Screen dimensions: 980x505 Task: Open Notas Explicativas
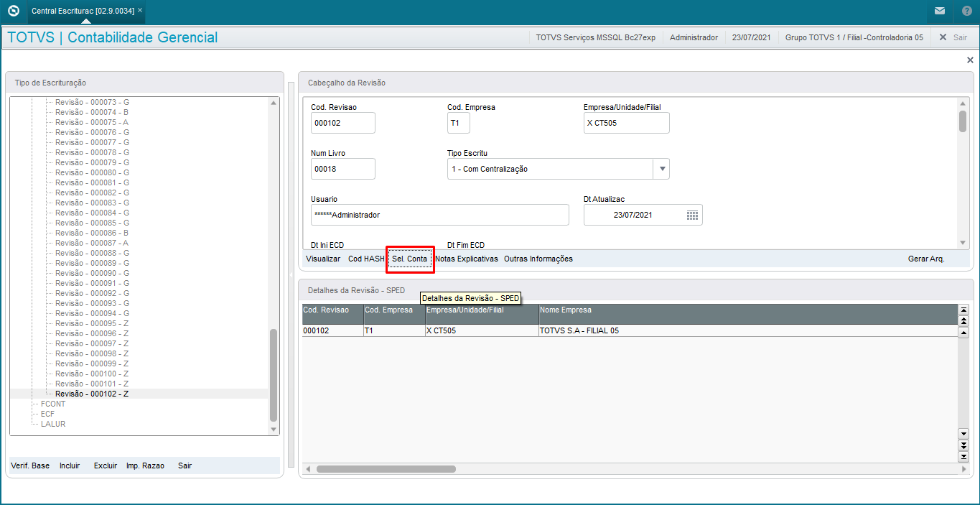467,259
